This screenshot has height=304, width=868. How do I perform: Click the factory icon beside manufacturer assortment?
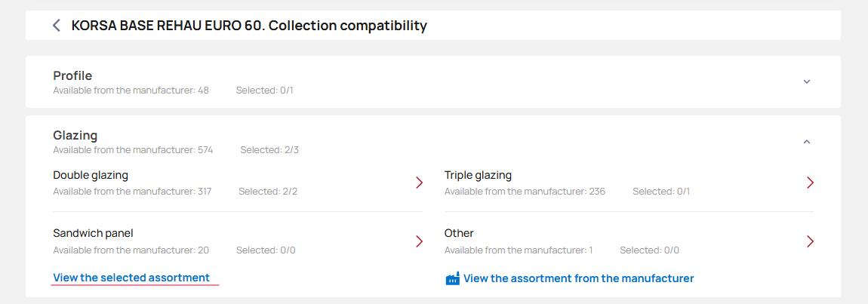pyautogui.click(x=453, y=279)
